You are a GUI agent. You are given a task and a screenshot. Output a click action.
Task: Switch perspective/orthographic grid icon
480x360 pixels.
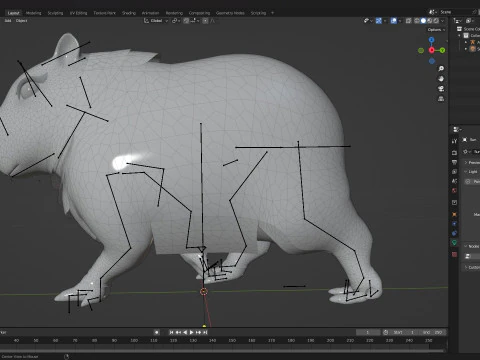441,99
